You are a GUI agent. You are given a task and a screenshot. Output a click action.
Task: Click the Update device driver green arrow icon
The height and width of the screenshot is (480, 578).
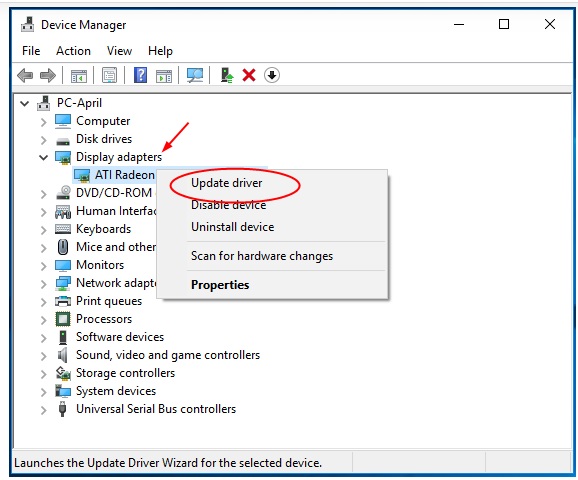click(227, 75)
